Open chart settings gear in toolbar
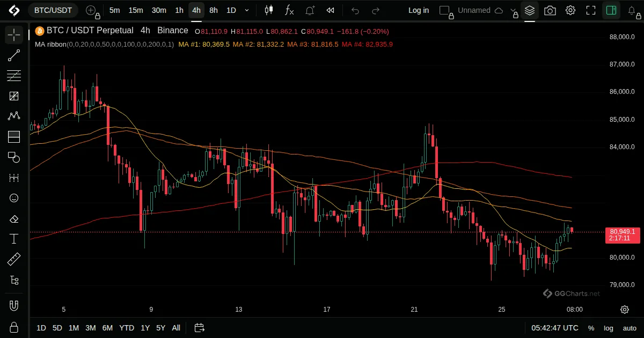 click(x=570, y=10)
